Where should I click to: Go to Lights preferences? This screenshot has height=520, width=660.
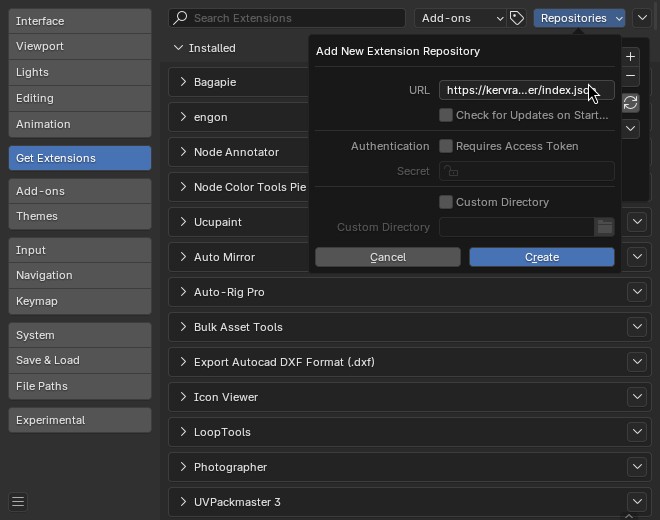click(80, 72)
